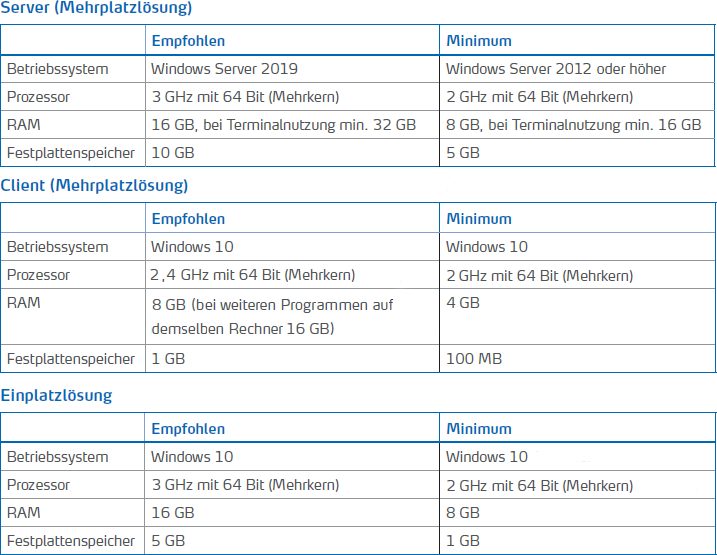
Task: Click Einplatzlösung 'Betriebssystem' row label
Action: coord(58,457)
